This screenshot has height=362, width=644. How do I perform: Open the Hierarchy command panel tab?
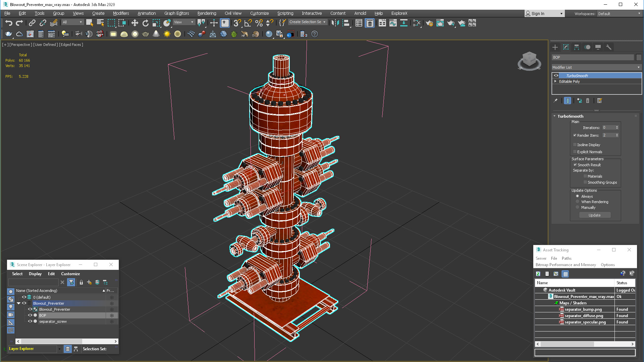coord(577,47)
